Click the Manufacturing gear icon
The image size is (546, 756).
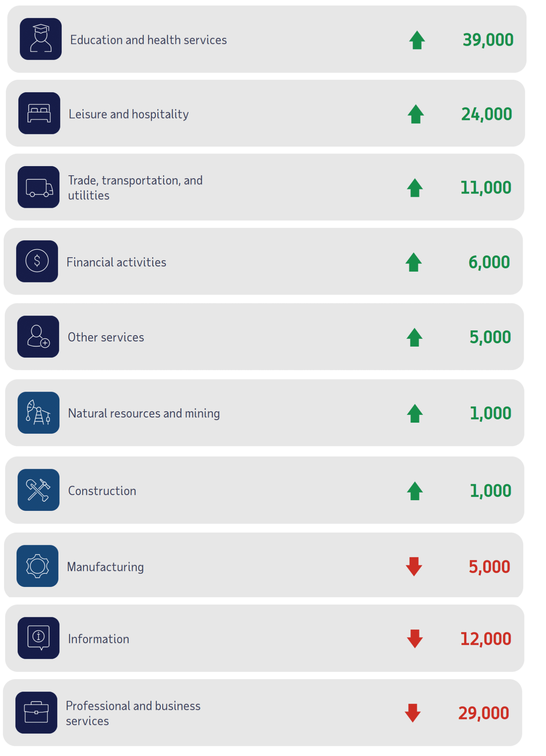point(37,566)
